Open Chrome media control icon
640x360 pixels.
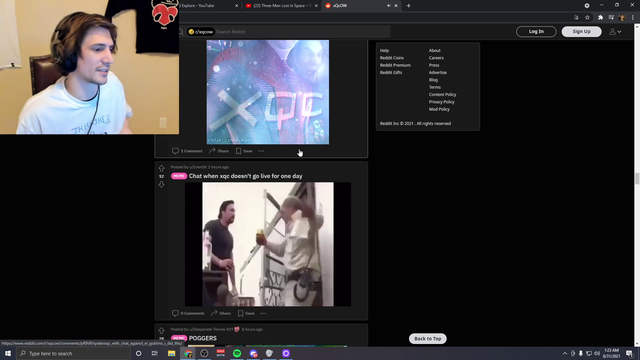coord(611,18)
